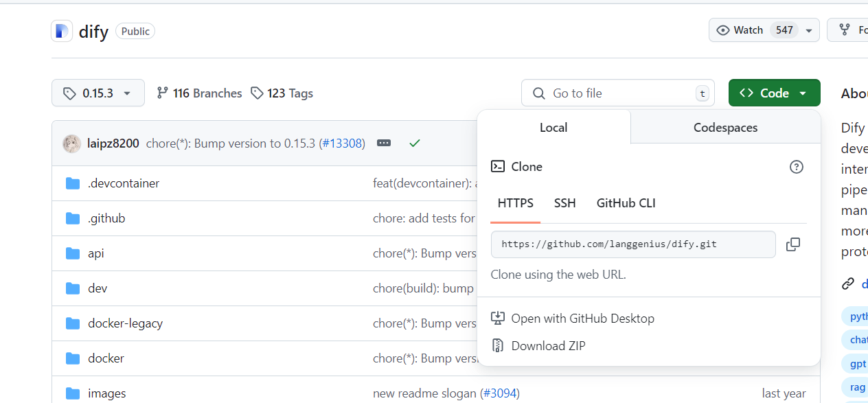Click the eye icon on Watch button

click(x=722, y=30)
